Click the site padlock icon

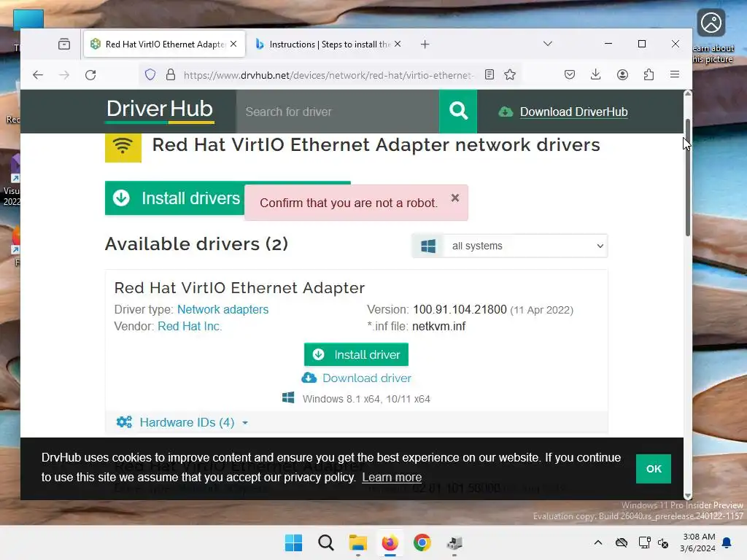click(x=171, y=75)
